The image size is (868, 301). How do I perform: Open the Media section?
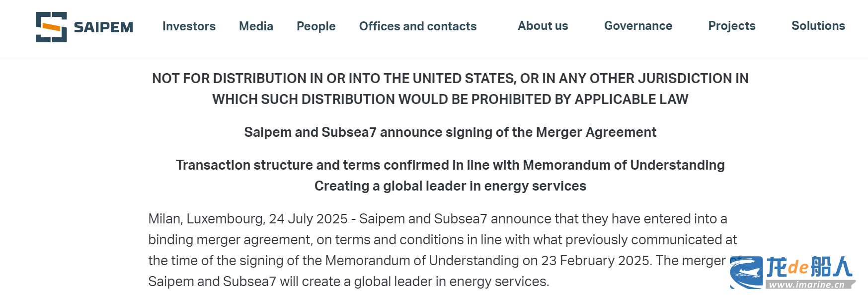256,26
